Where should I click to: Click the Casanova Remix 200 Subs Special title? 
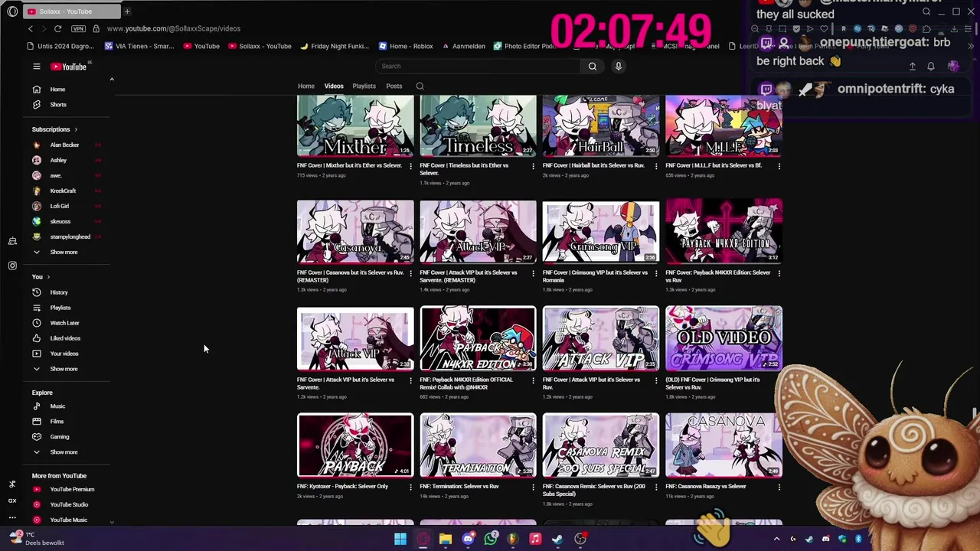click(x=593, y=490)
